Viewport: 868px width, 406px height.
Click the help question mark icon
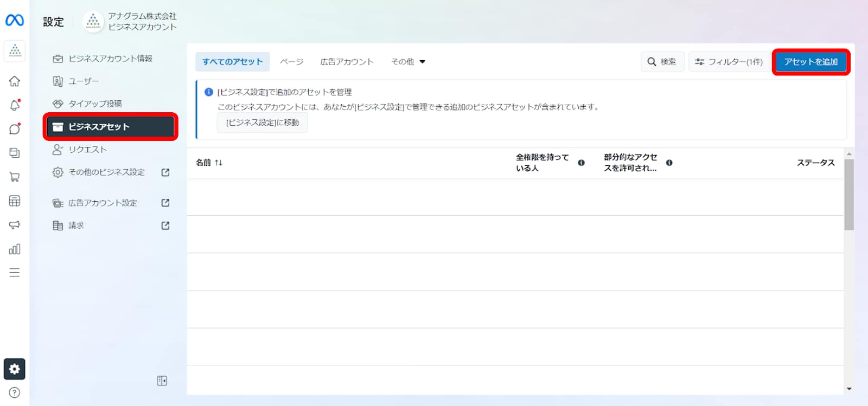click(x=15, y=392)
